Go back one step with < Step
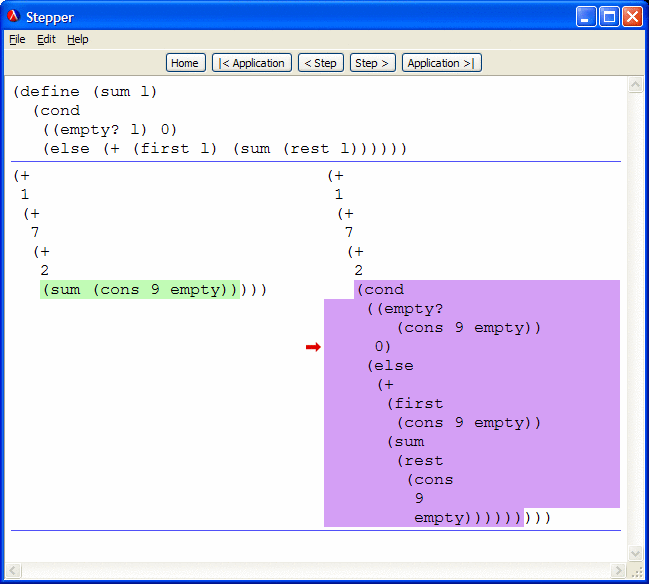This screenshot has height=584, width=649. coord(321,63)
